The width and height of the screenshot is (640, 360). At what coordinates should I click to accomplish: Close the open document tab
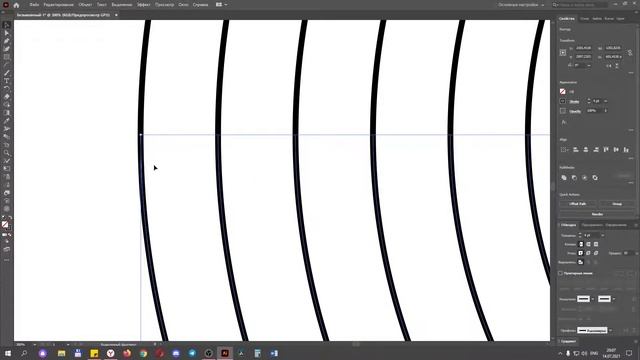116,15
